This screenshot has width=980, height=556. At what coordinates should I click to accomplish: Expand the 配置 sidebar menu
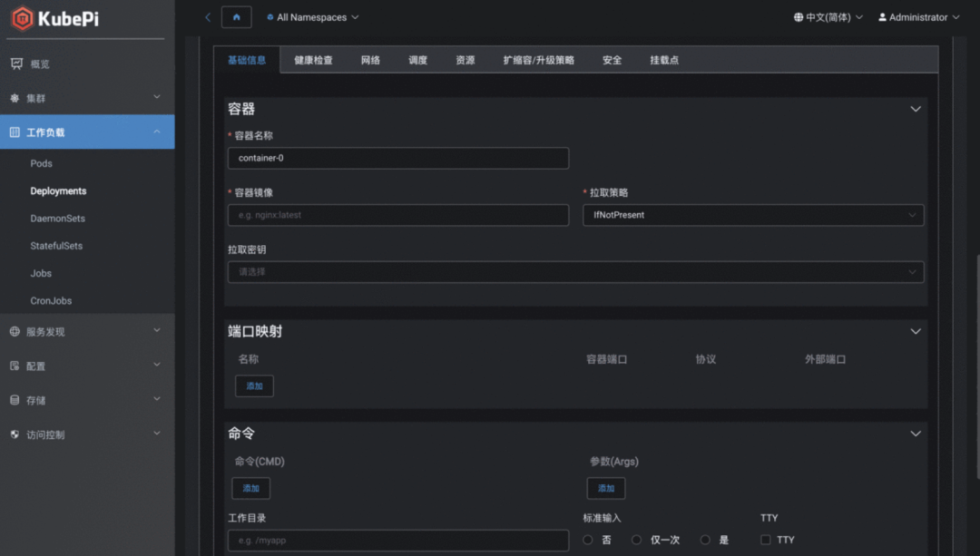point(157,365)
